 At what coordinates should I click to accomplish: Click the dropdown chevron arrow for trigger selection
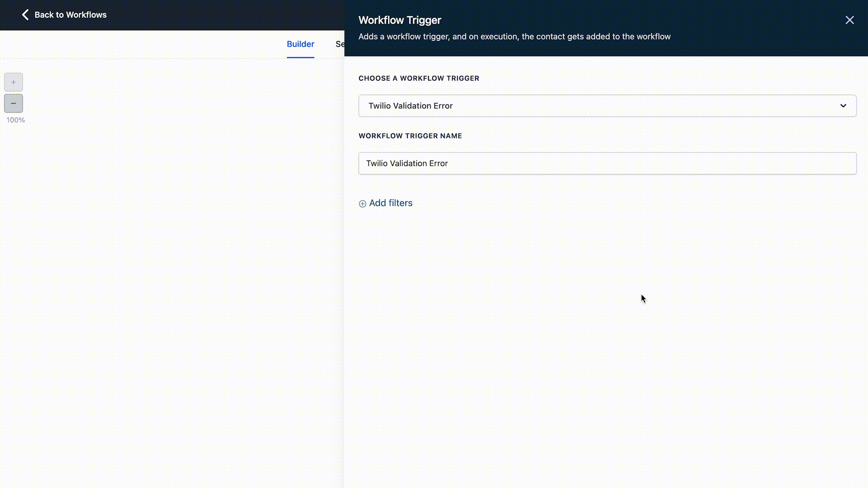[843, 106]
